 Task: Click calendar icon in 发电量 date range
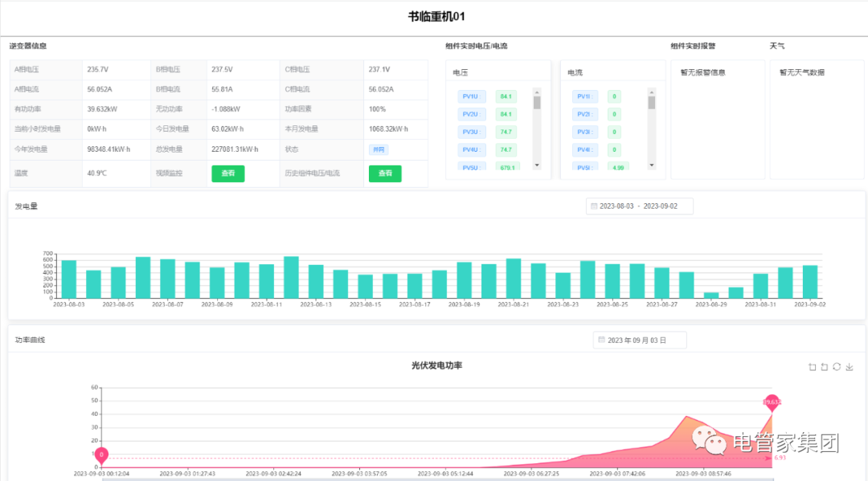[594, 206]
